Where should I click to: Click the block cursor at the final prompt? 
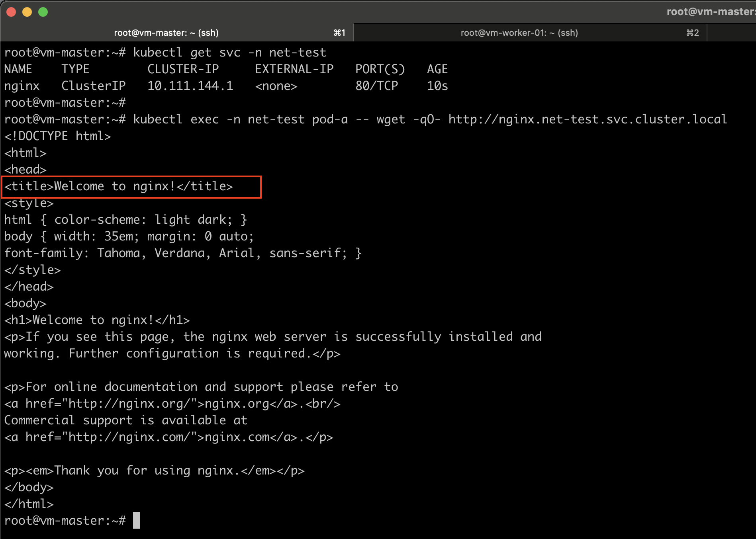[137, 520]
